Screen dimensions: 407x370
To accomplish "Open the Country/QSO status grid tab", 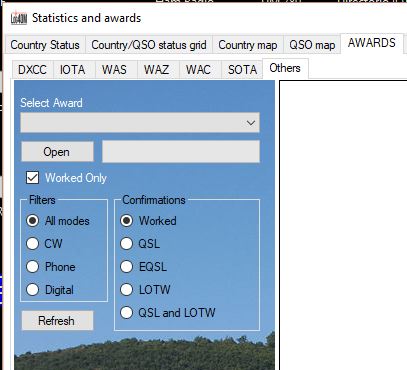I will click(x=149, y=45).
